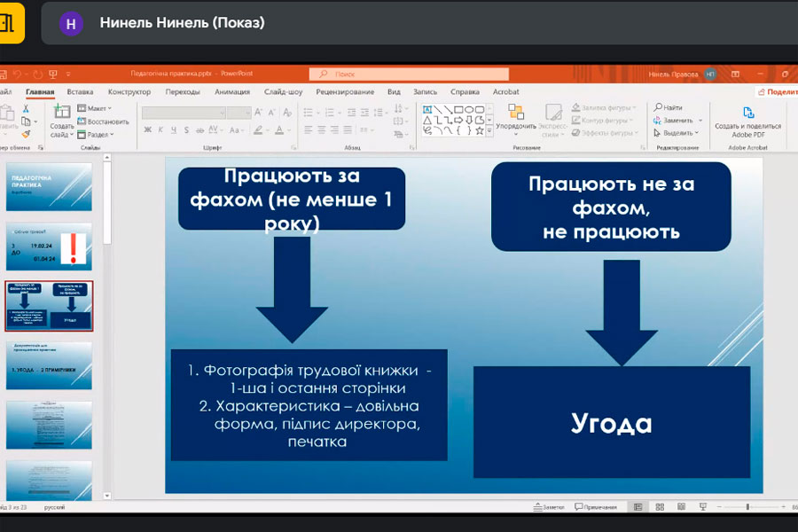
Task: Click the Восстановить reset button
Action: click(104, 121)
